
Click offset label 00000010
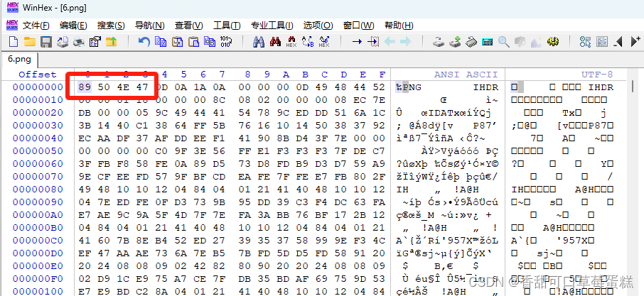(x=38, y=99)
